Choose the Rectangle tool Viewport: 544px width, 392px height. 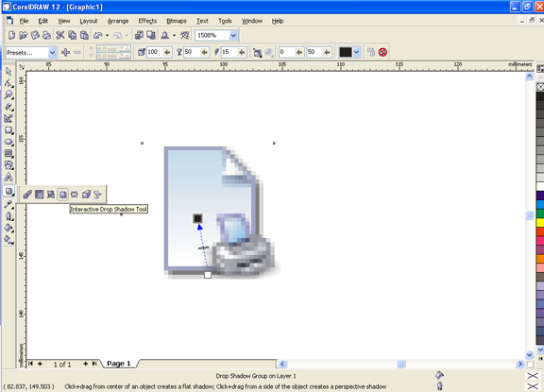pyautogui.click(x=8, y=130)
